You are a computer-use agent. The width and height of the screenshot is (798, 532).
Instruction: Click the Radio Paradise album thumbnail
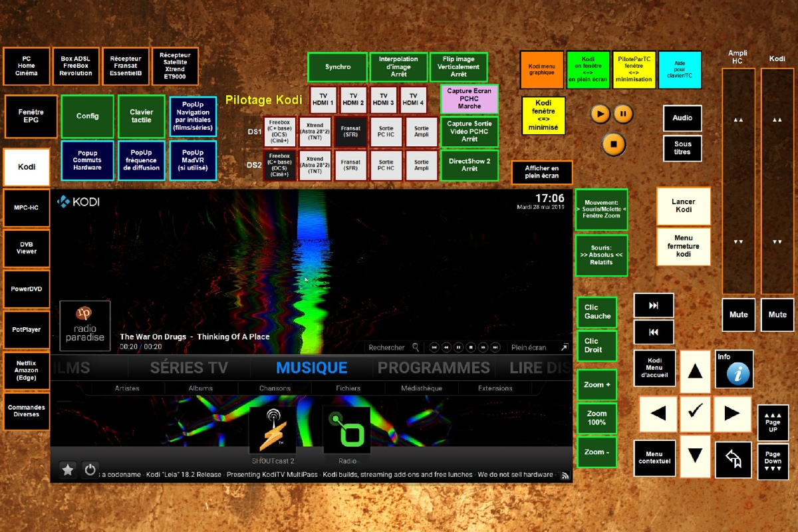coord(85,326)
